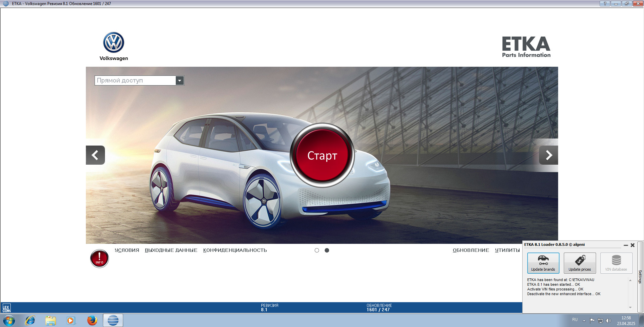Click the РЕВИЗИЯ 8.1 status text
Image resolution: width=644 pixels, height=327 pixels.
click(270, 308)
